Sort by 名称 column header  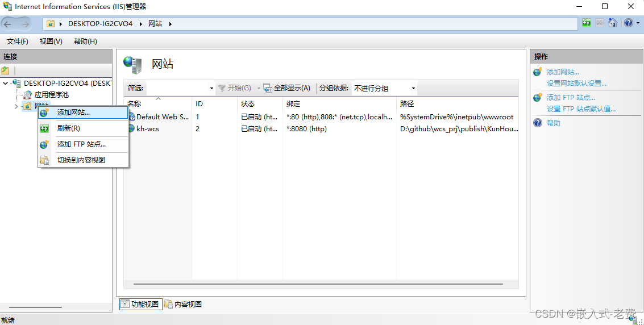coord(157,104)
